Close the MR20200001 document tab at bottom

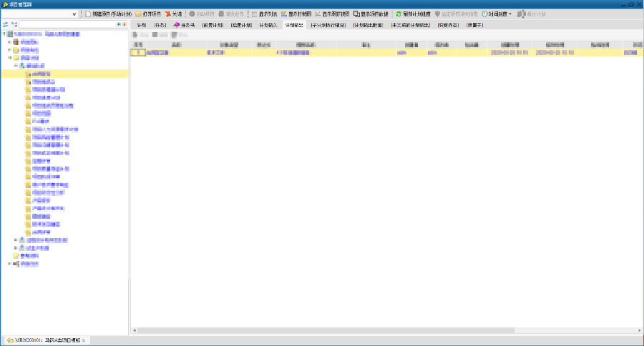[84, 340]
